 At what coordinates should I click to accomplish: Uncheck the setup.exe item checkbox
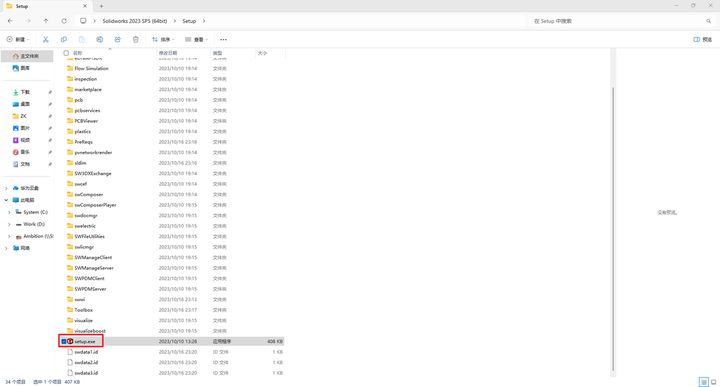click(x=64, y=342)
